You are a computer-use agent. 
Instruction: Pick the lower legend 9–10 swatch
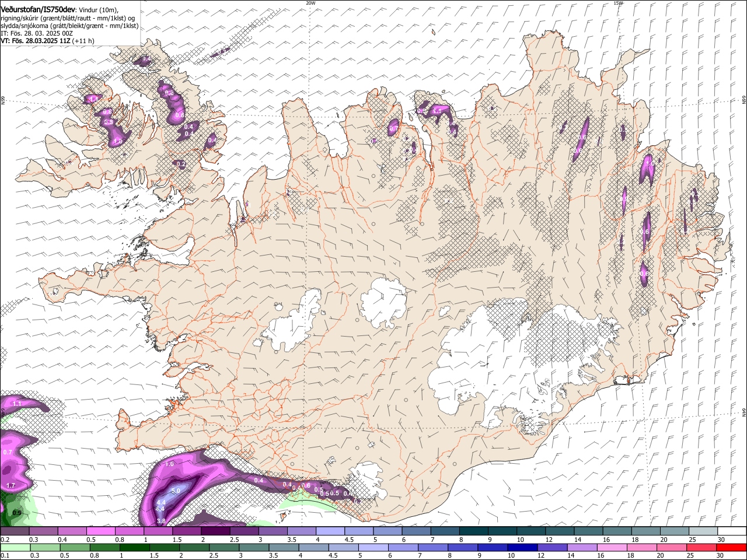click(493, 547)
